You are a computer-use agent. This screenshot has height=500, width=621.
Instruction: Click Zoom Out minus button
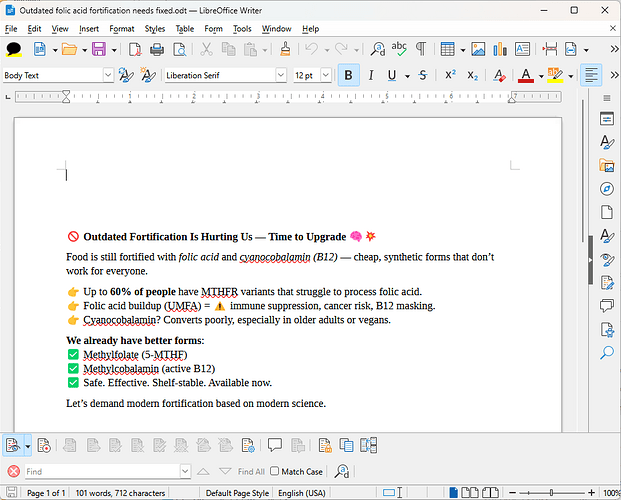(x=512, y=493)
